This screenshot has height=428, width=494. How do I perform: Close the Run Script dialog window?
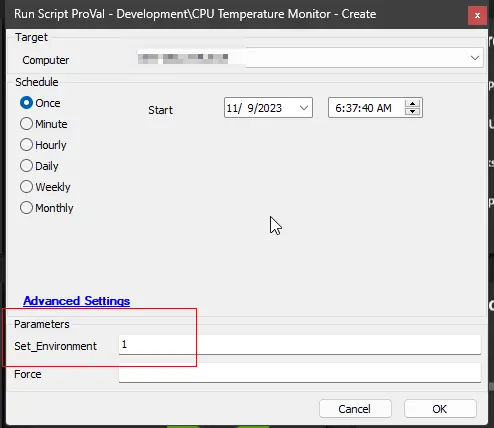click(477, 15)
